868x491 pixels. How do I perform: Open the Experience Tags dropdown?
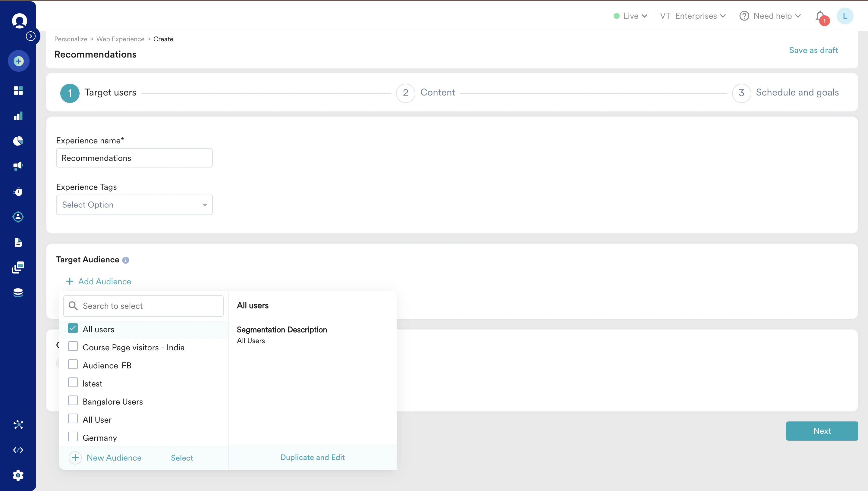click(134, 205)
